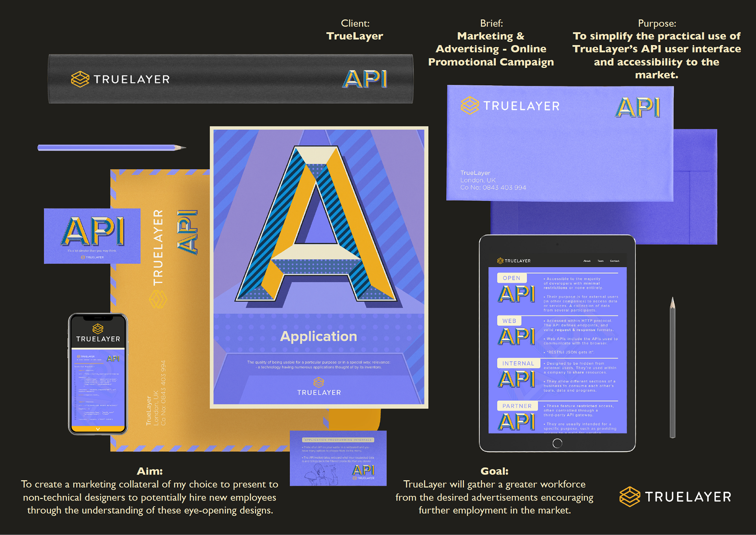Screen dimensions: 756x535
Task: Click the 'Brief:' heading label
Action: point(491,23)
